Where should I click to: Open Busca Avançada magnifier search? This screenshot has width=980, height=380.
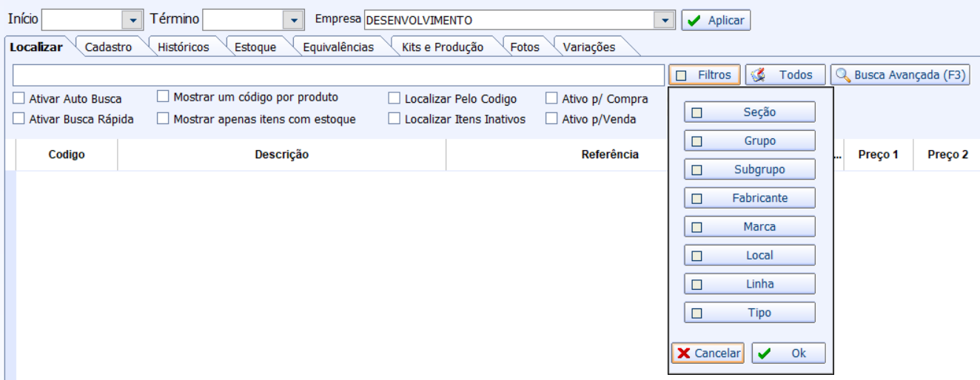click(900, 75)
